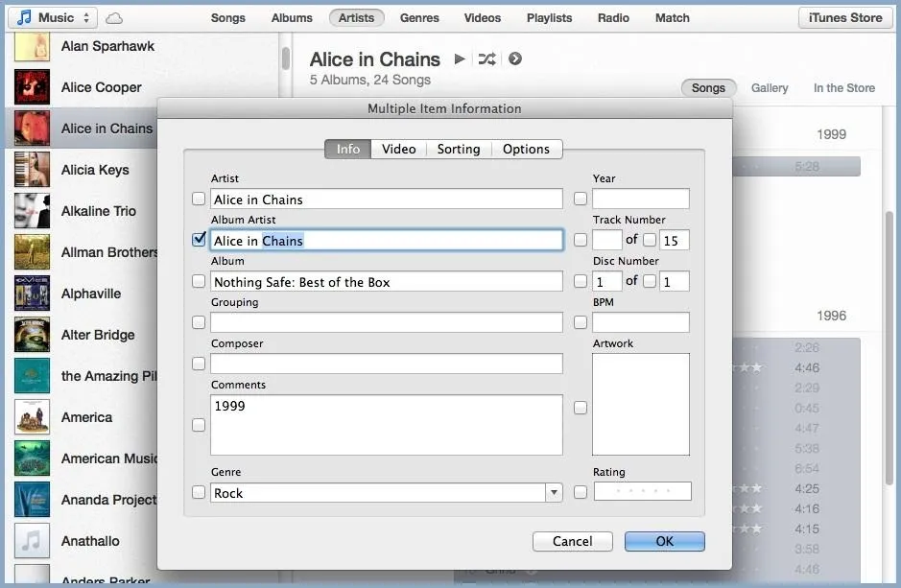Click the iCloud icon in the toolbar

click(114, 18)
